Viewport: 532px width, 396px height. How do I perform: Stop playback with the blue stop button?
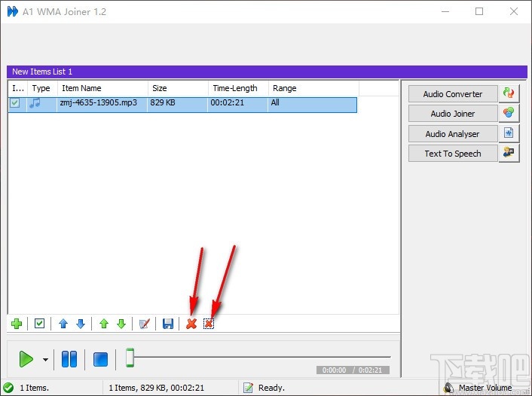pos(100,359)
